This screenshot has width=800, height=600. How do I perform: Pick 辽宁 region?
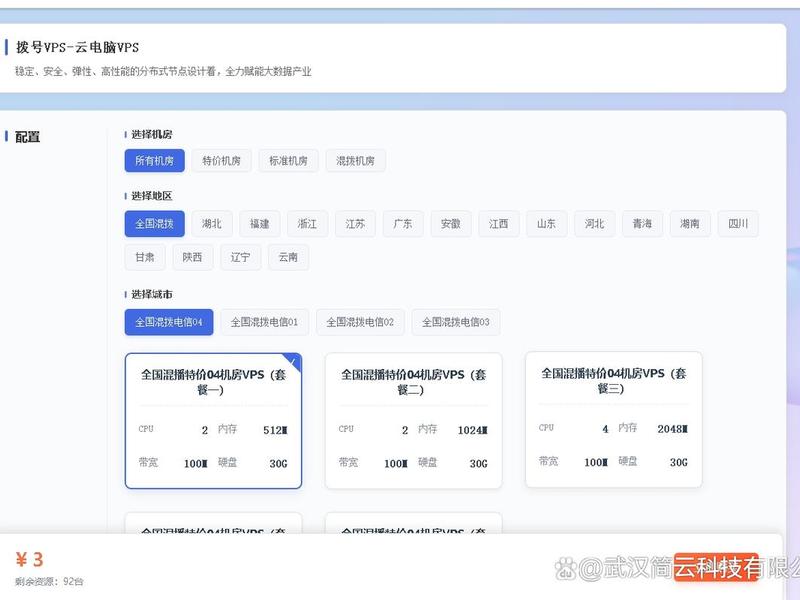[x=240, y=257]
